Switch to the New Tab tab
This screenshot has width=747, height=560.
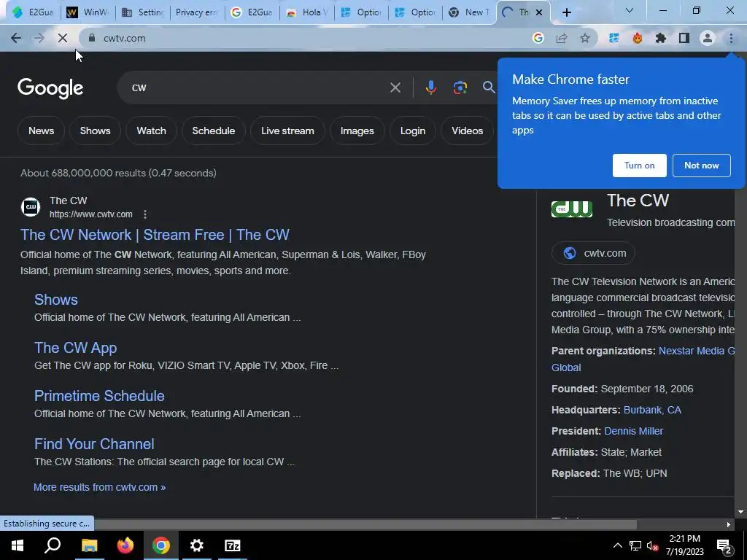470,12
